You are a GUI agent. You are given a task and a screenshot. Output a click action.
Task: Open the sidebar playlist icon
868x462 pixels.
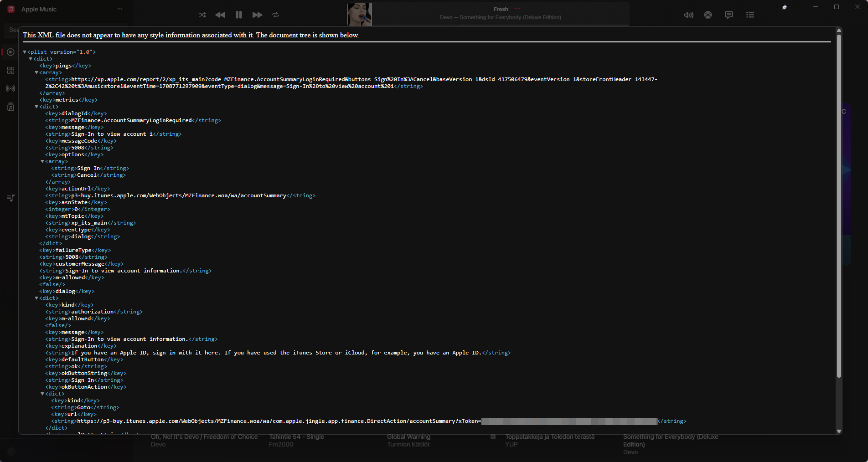10,198
